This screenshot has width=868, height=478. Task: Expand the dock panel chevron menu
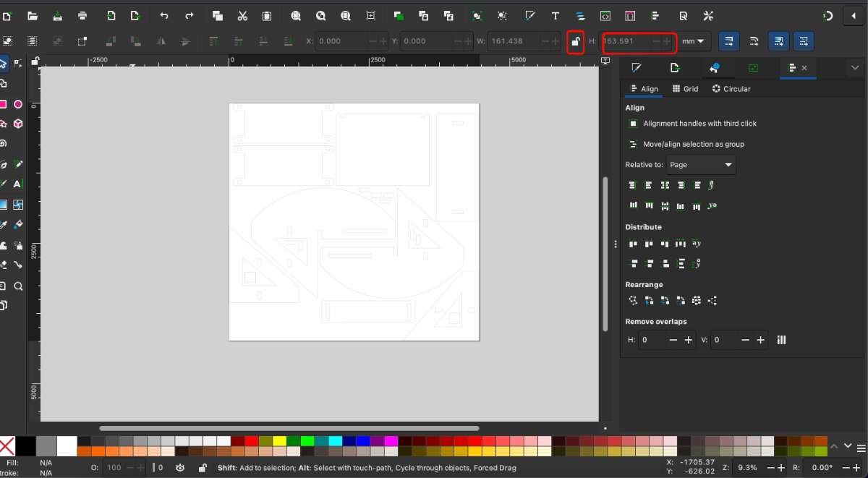click(x=854, y=68)
